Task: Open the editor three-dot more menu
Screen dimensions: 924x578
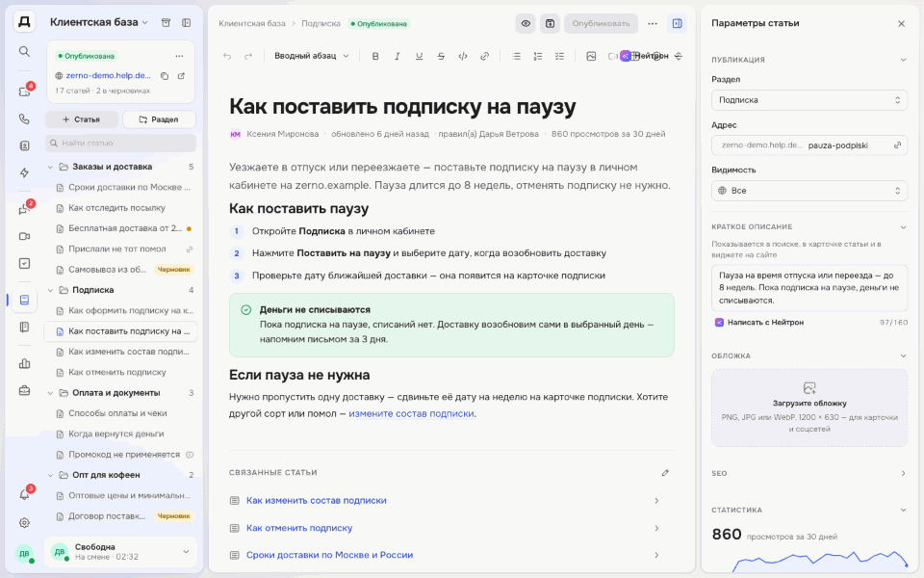Action: (653, 23)
